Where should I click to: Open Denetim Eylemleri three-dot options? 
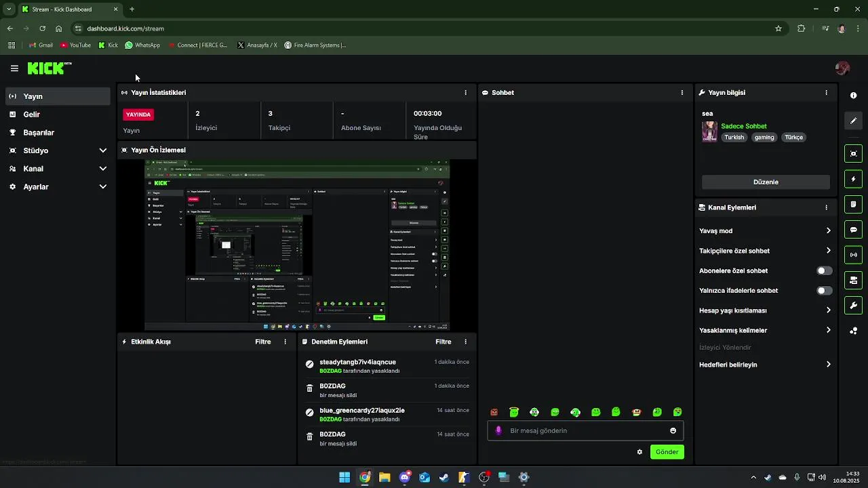point(465,342)
